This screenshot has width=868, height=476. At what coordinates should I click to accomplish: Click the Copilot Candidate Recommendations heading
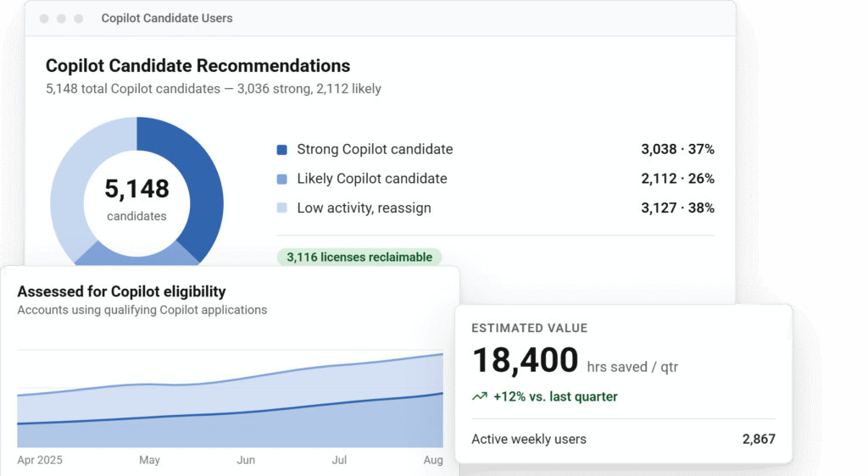pos(198,66)
